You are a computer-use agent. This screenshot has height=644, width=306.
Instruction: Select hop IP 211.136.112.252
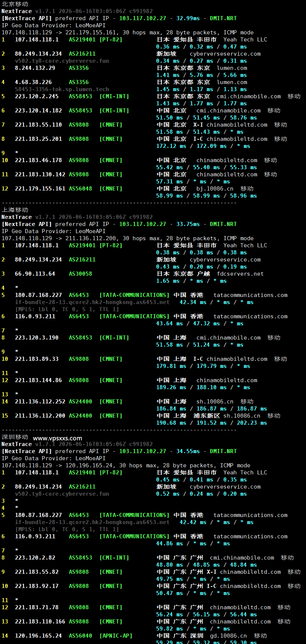[40, 402]
